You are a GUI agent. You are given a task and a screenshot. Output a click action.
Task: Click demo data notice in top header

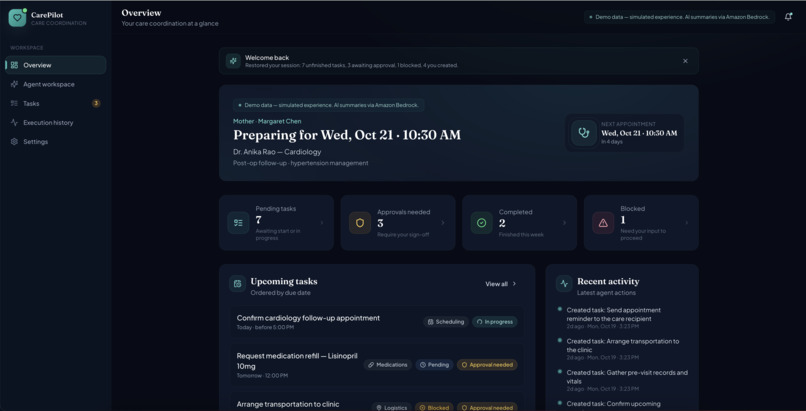click(x=680, y=17)
